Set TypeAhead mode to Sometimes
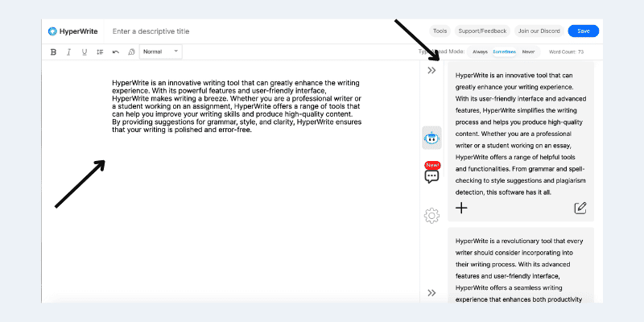This screenshot has width=644, height=322. click(505, 52)
